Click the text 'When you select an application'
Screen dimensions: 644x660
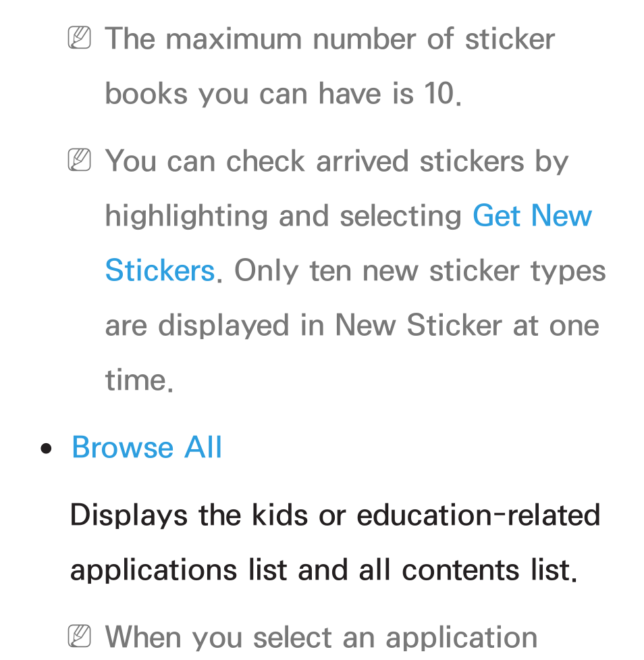point(321,638)
